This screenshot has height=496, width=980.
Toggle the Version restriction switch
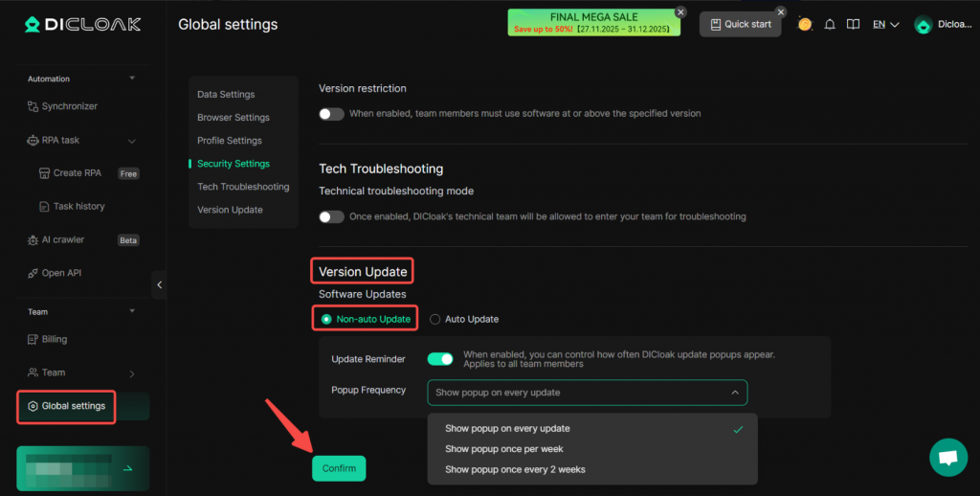(x=331, y=114)
